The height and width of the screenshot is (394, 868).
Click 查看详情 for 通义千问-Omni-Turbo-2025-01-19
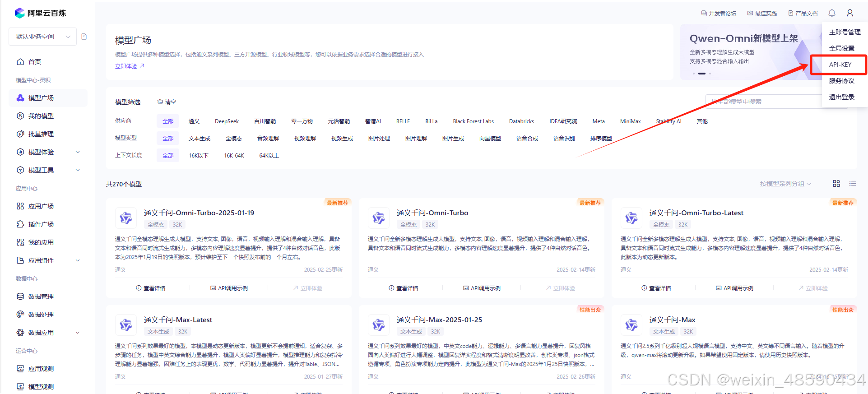coord(151,288)
